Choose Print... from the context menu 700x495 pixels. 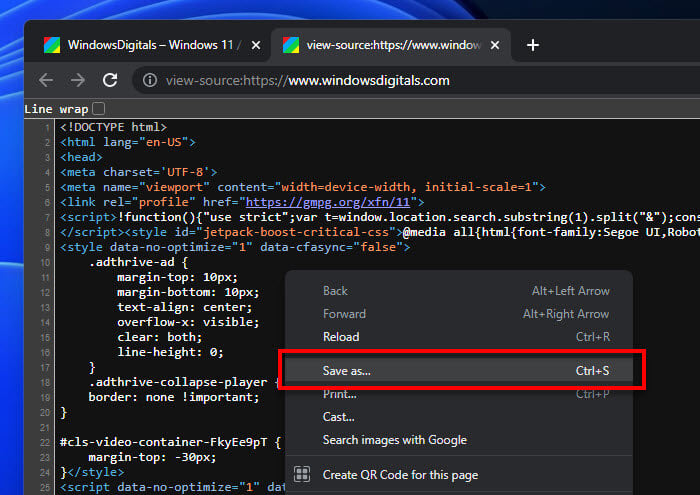pos(339,394)
